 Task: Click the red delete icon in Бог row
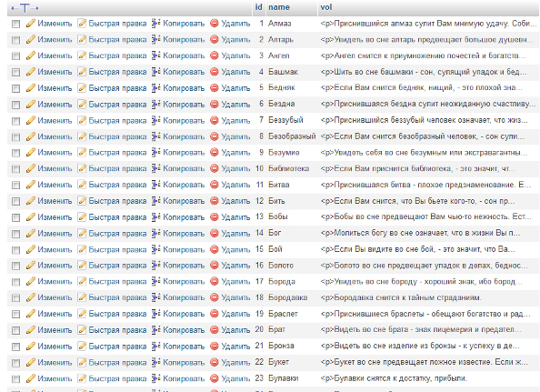point(215,234)
